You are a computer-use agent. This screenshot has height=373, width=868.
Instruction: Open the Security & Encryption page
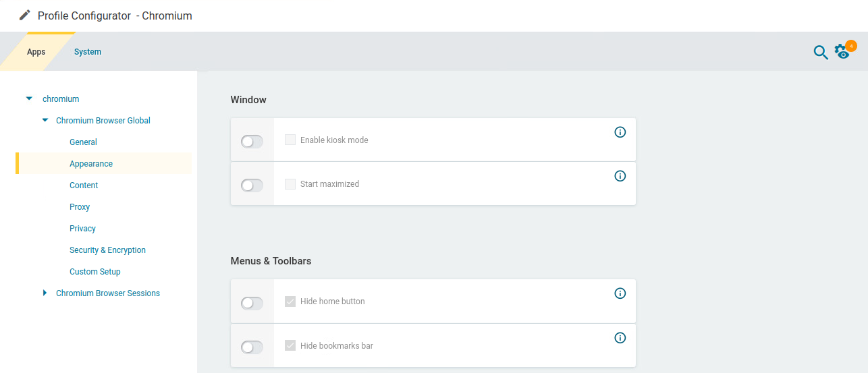(107, 250)
